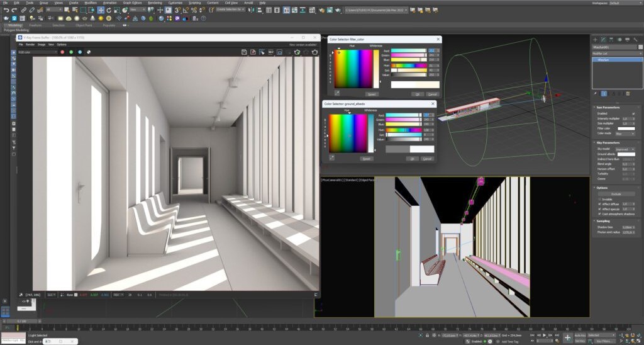Screen dimensions: 644x345
Task: Start render teapot icon in Frame Buffer
Action: coord(314,52)
